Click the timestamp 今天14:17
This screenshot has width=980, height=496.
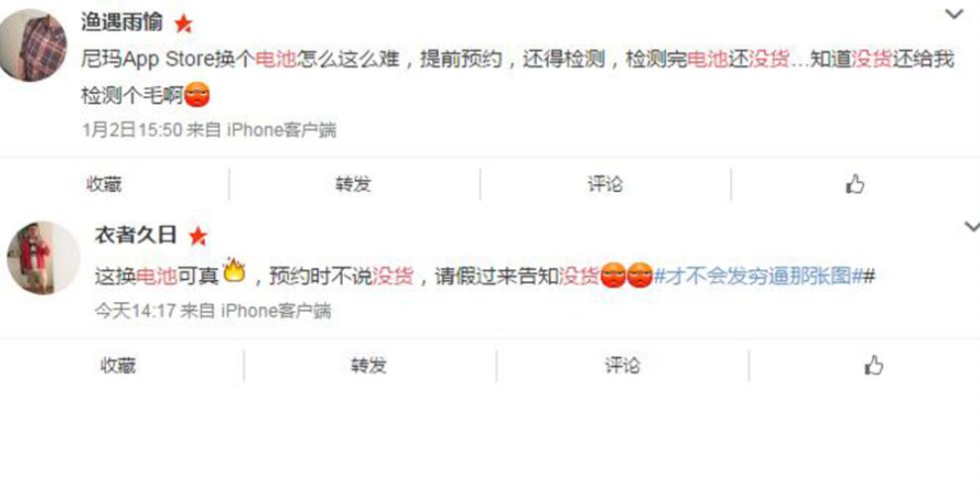(135, 311)
